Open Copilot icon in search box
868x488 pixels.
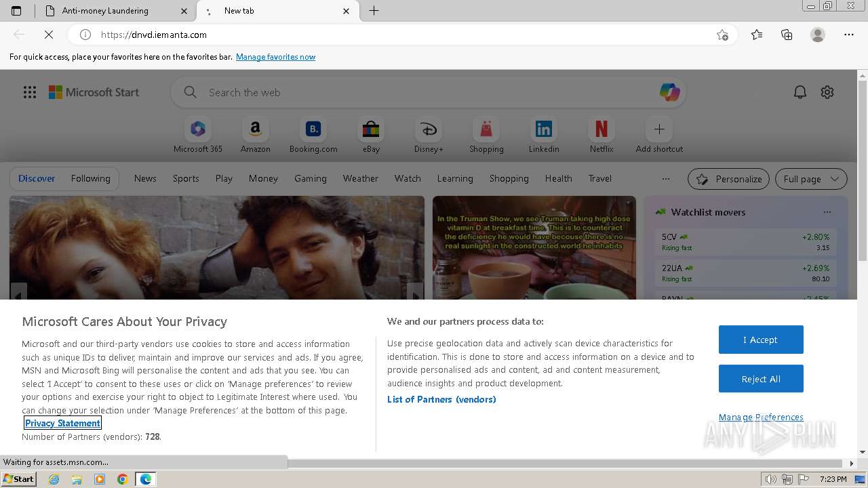point(669,92)
